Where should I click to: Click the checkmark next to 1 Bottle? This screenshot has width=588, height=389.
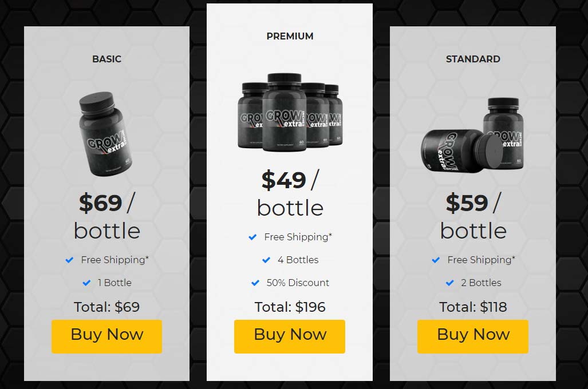(86, 283)
